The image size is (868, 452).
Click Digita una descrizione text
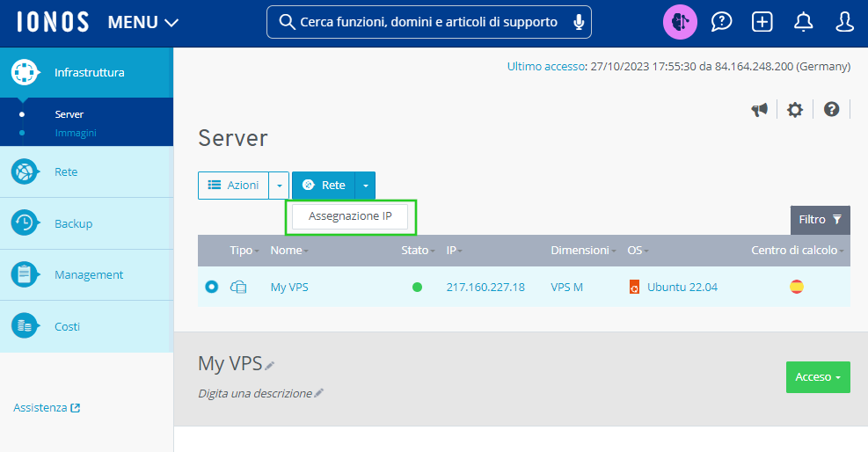click(x=255, y=393)
